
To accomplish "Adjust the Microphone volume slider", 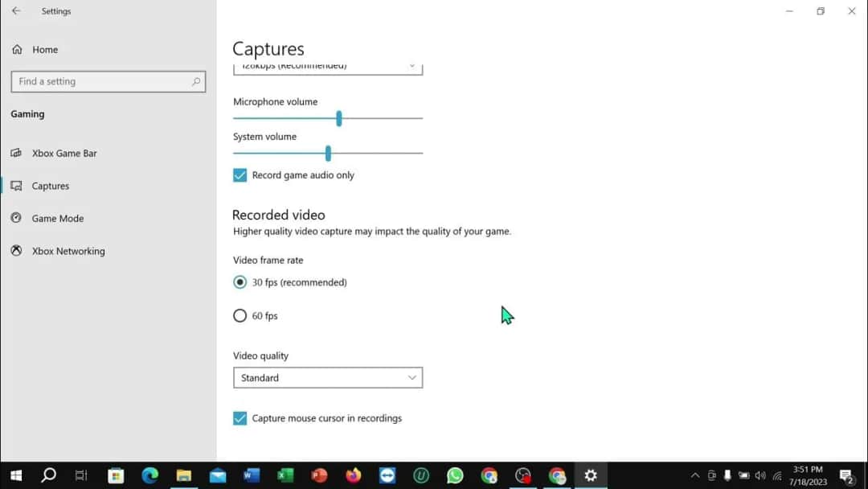I will pyautogui.click(x=338, y=118).
